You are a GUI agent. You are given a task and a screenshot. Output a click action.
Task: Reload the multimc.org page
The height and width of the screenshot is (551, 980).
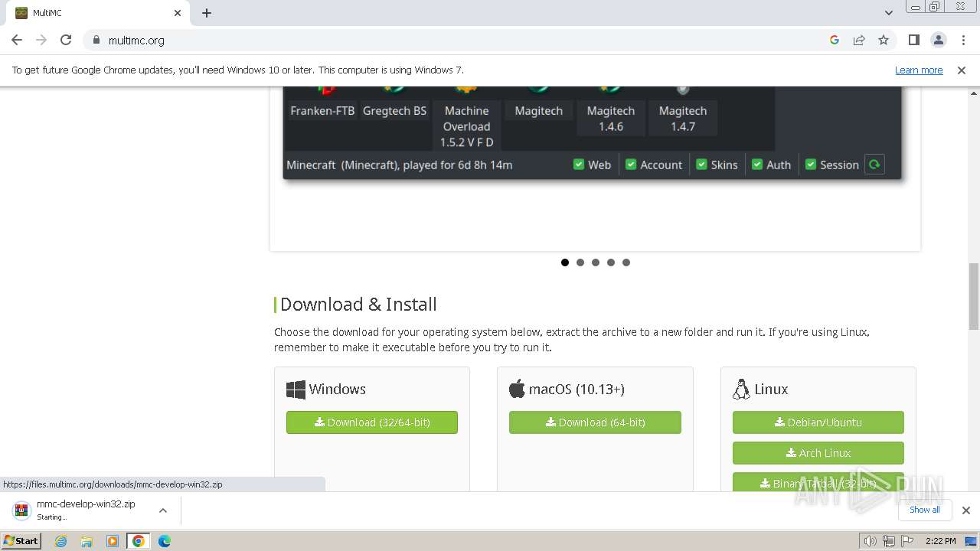pyautogui.click(x=66, y=40)
